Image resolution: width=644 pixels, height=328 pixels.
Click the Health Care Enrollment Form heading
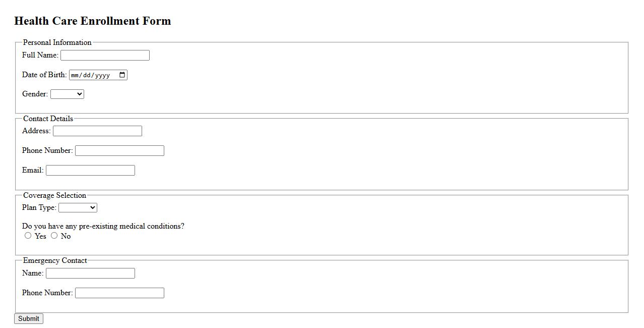pyautogui.click(x=93, y=21)
